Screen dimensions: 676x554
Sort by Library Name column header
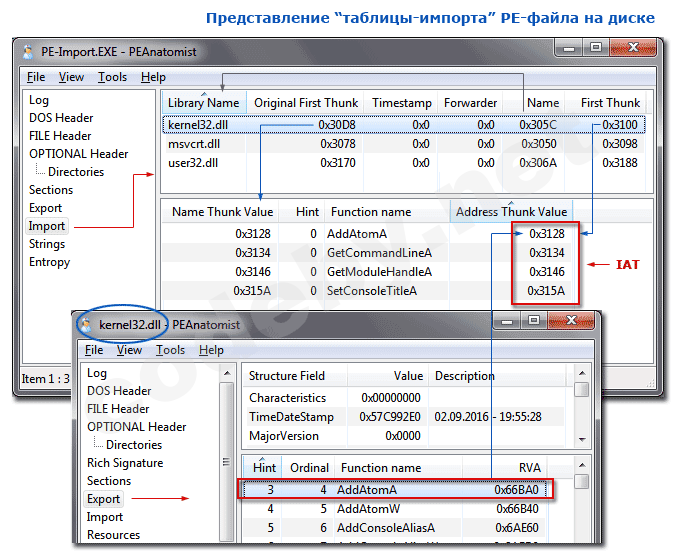(203, 103)
